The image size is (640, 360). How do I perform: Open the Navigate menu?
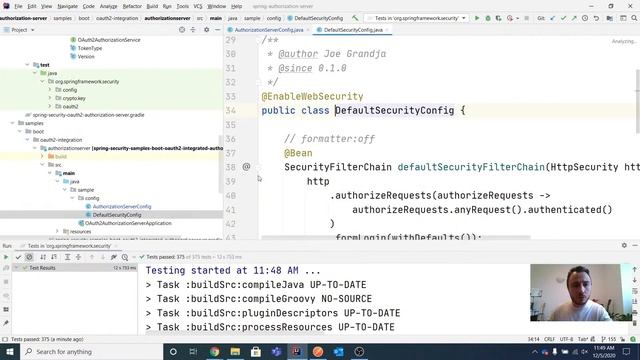(67, 6)
